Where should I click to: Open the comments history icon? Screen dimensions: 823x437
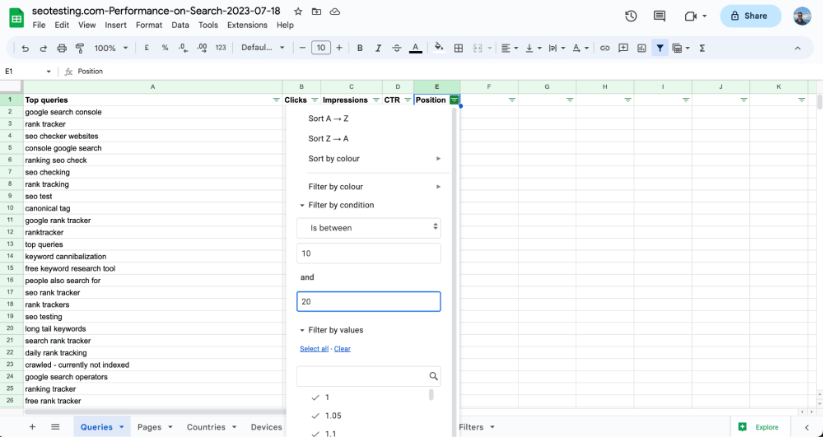tap(659, 16)
